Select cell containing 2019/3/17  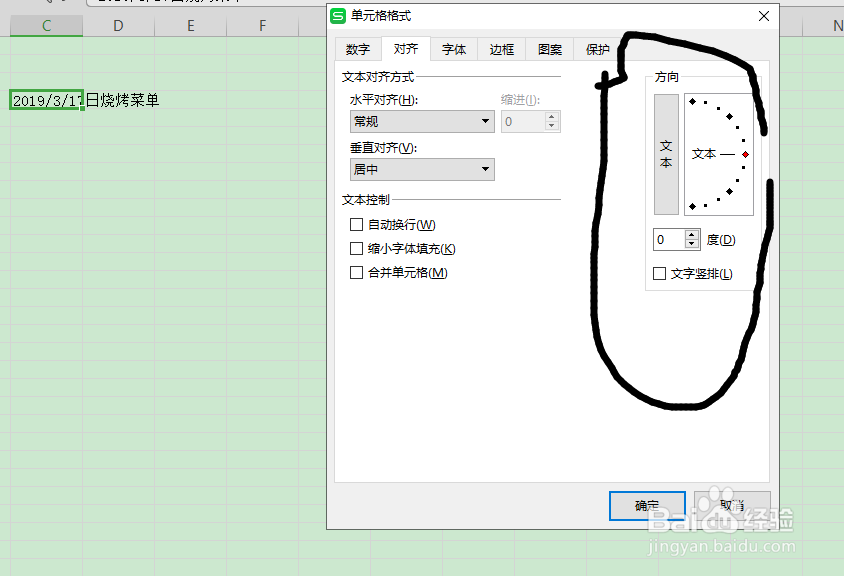[x=46, y=100]
